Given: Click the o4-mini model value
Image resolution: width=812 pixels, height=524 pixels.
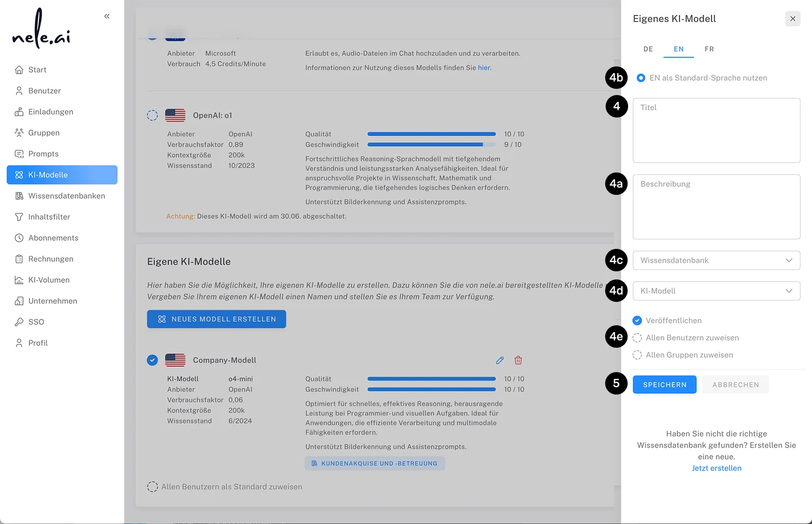Looking at the screenshot, I should click(241, 379).
